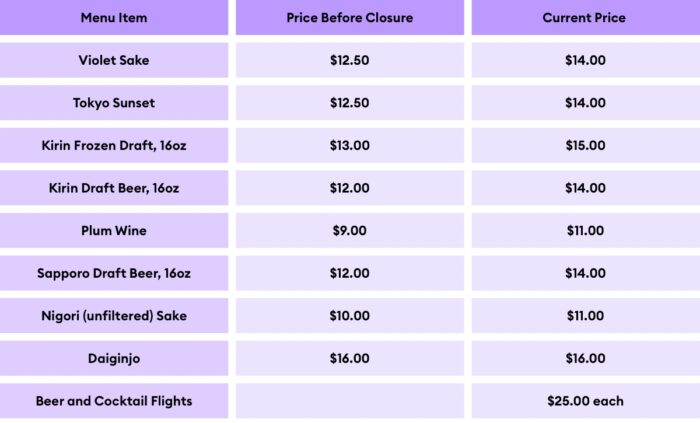The width and height of the screenshot is (700, 423).
Task: Click the Kirin Draft Beer, 16oz cell
Action: (x=113, y=188)
